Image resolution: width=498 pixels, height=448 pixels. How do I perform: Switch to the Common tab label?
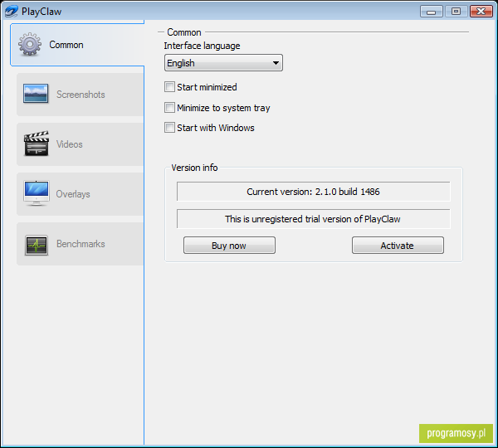(66, 45)
